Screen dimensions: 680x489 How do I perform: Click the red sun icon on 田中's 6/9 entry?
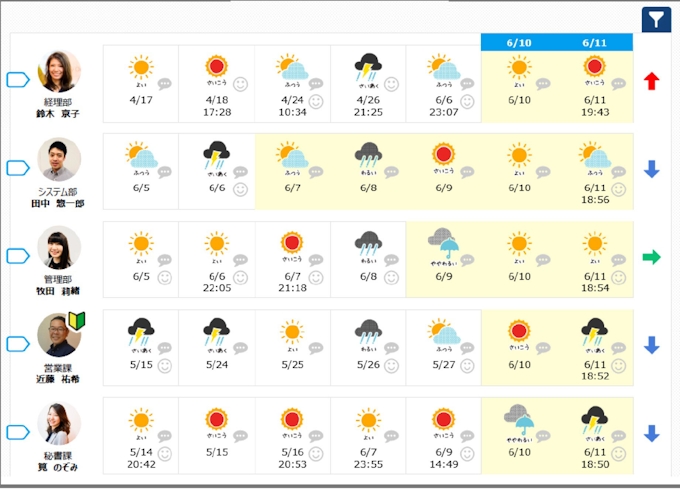pyautogui.click(x=442, y=155)
